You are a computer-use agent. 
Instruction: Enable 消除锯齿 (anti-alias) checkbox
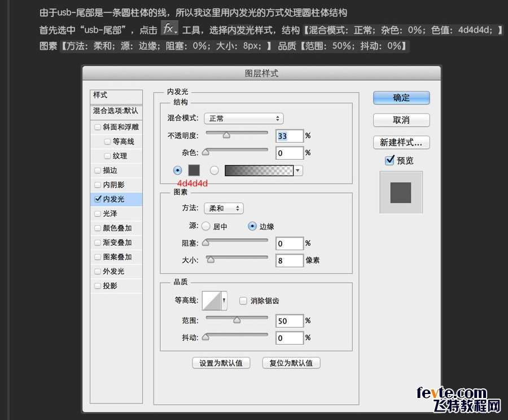[243, 301]
